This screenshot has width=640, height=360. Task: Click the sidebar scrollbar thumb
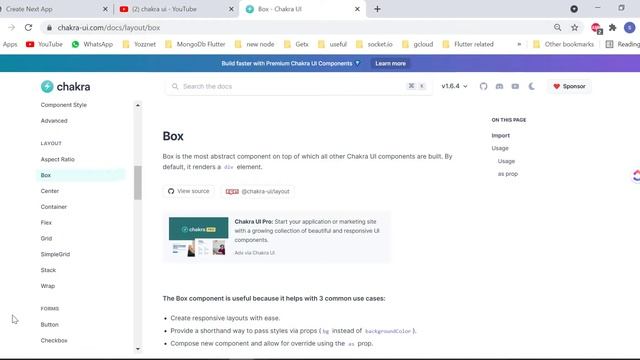pos(138,183)
